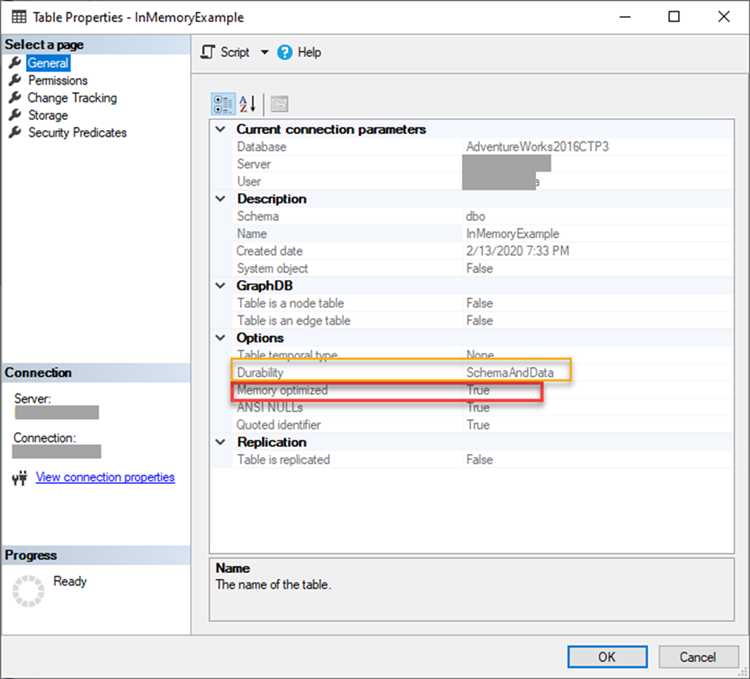The height and width of the screenshot is (679, 750).
Task: Collapse the Options section
Action: point(221,338)
